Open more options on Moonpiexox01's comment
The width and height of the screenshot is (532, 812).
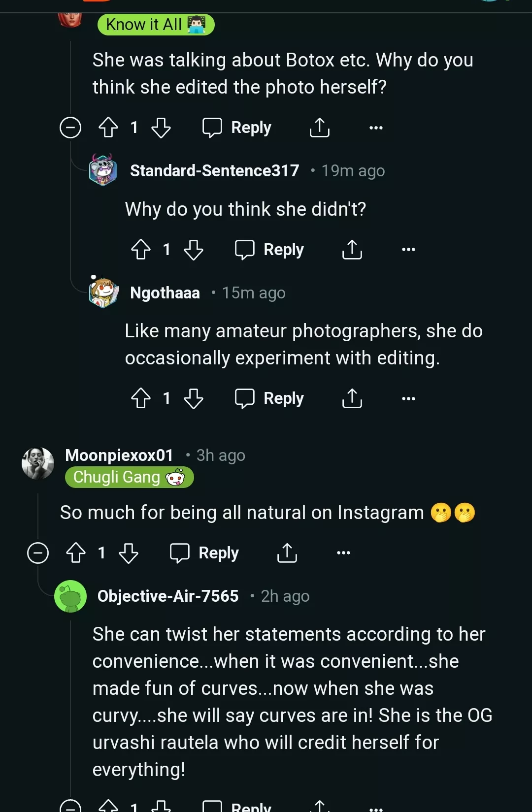coord(343,552)
